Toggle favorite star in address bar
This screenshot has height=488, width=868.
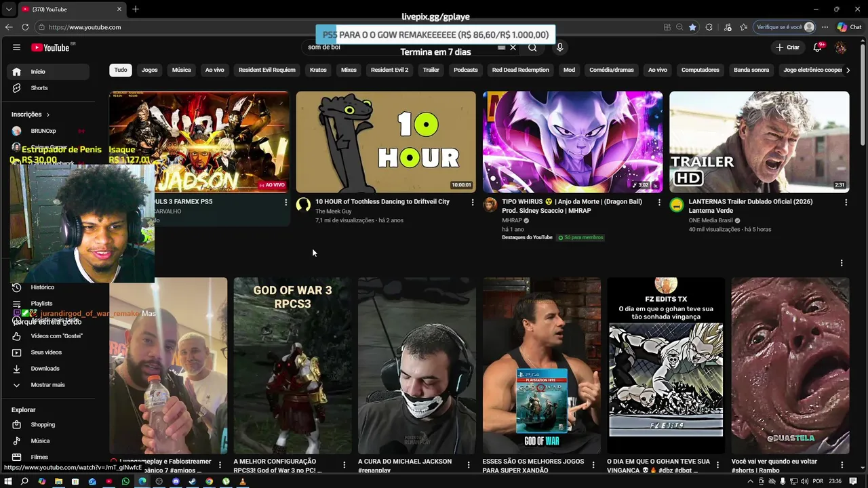click(692, 27)
